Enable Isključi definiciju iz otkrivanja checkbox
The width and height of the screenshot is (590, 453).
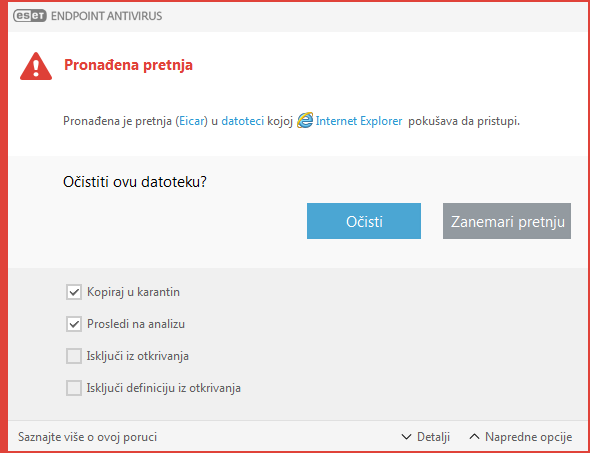coord(74,388)
